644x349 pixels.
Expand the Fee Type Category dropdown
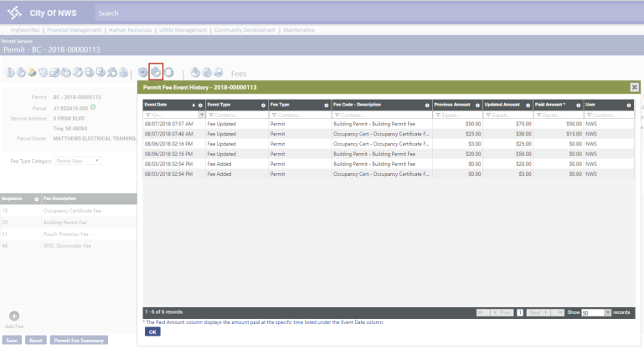click(x=97, y=160)
